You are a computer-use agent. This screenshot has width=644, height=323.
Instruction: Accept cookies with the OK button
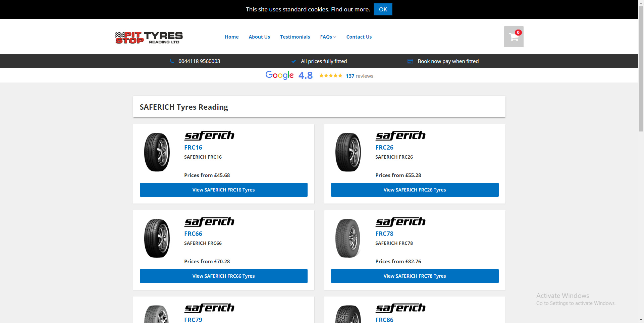tap(383, 9)
